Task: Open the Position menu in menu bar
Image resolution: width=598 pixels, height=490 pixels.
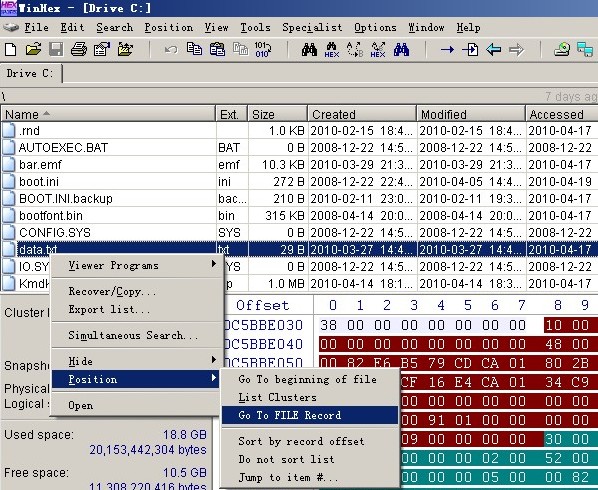Action: [168, 27]
